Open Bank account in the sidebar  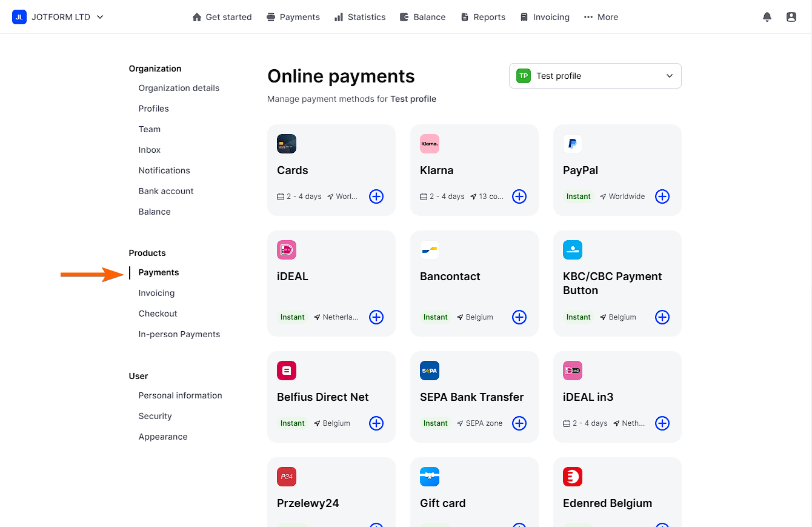pyautogui.click(x=166, y=191)
